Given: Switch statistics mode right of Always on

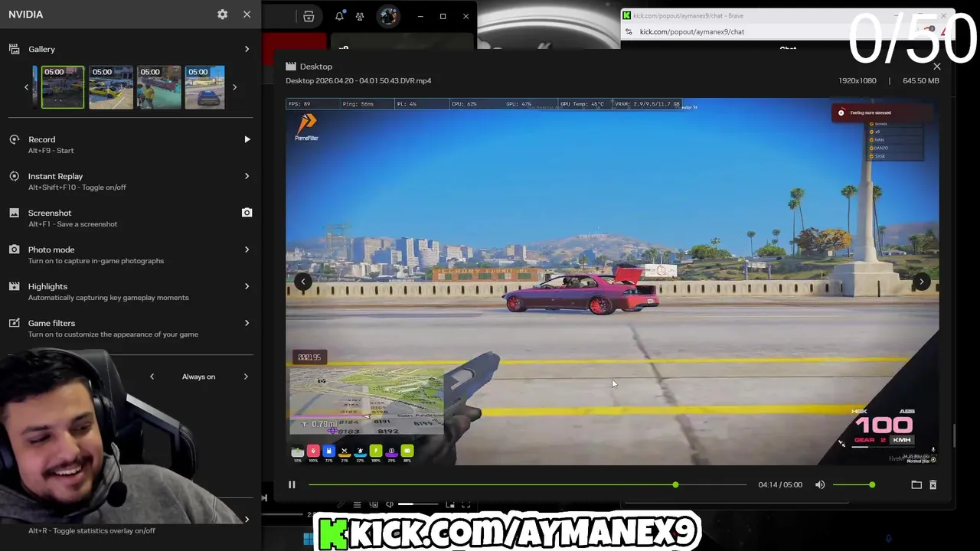Looking at the screenshot, I should [246, 377].
